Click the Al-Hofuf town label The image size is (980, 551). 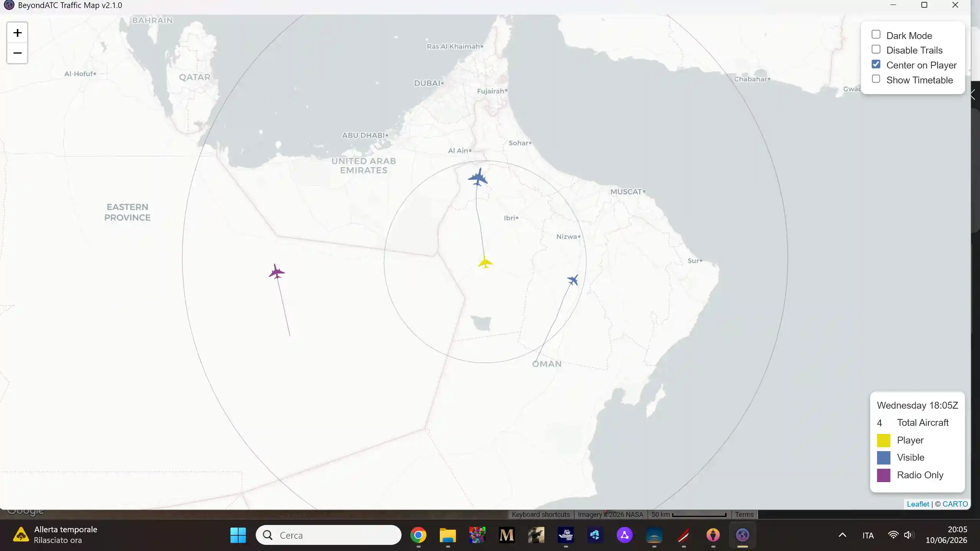point(78,74)
